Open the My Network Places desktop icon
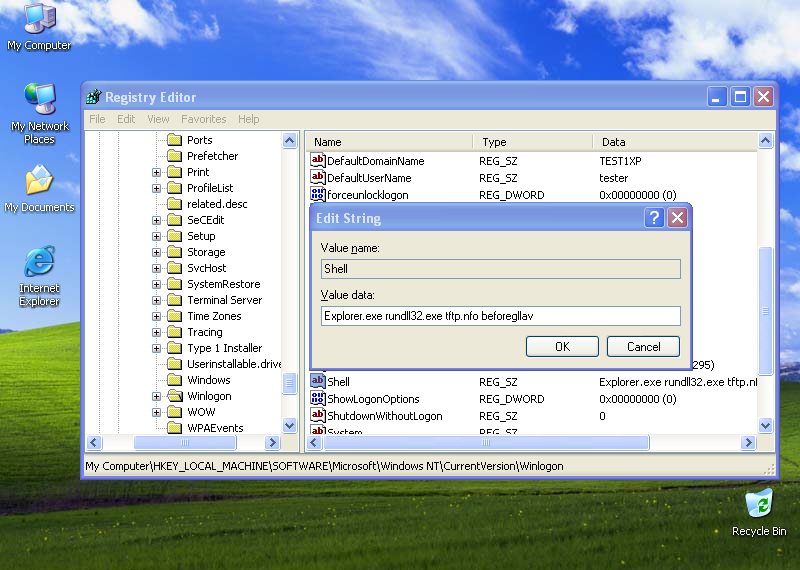Screen dimensions: 800x570 point(39,113)
